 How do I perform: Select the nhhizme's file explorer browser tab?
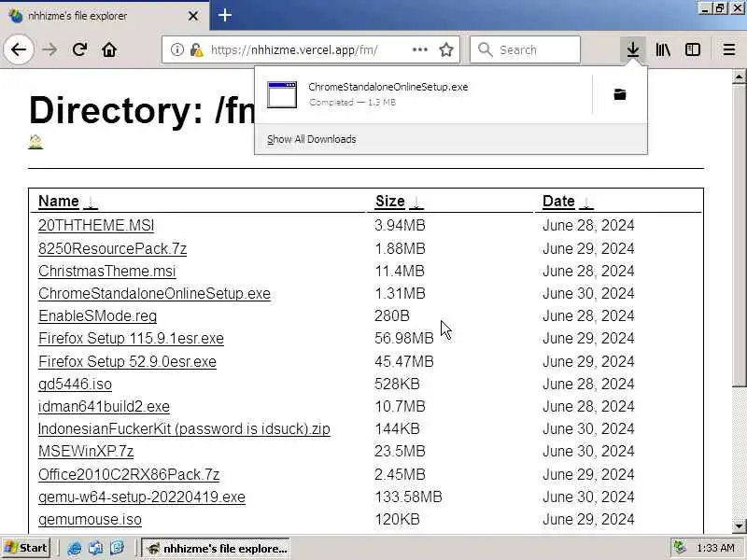tap(104, 16)
